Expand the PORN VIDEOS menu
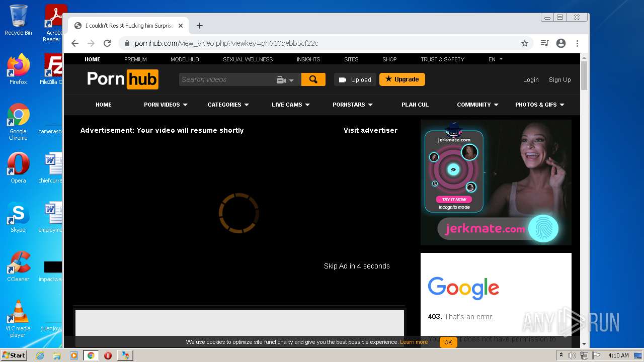This screenshot has width=644, height=362. tap(166, 105)
